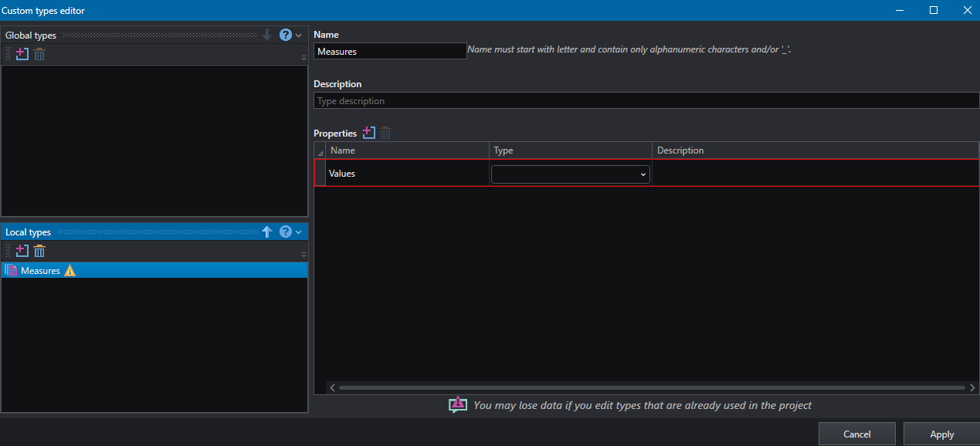This screenshot has width=980, height=446.
Task: Delete the selected local type
Action: (x=39, y=251)
